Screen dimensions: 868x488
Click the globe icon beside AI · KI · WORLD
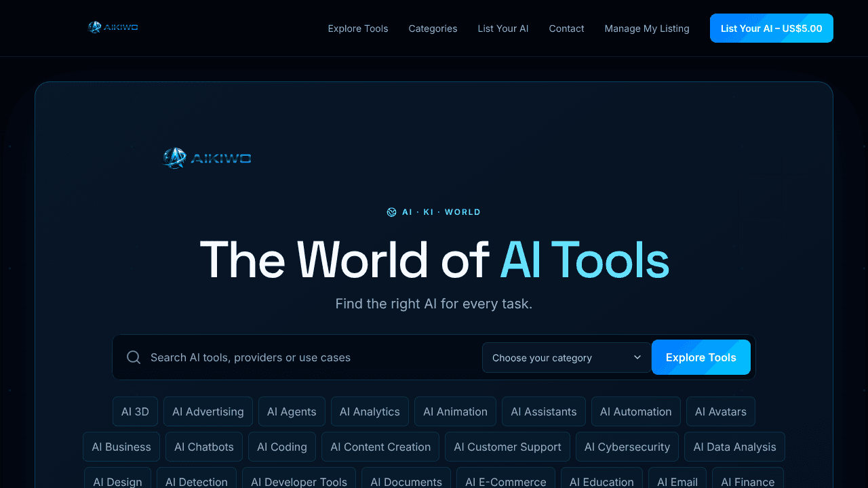(x=391, y=212)
